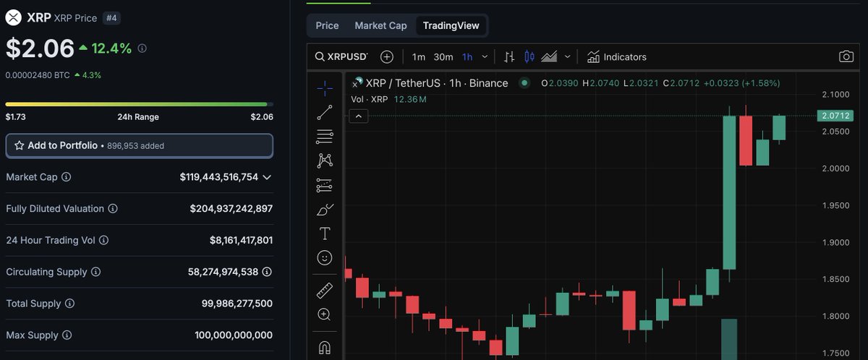Click the 2.0712 current price label on the axis

coord(834,116)
